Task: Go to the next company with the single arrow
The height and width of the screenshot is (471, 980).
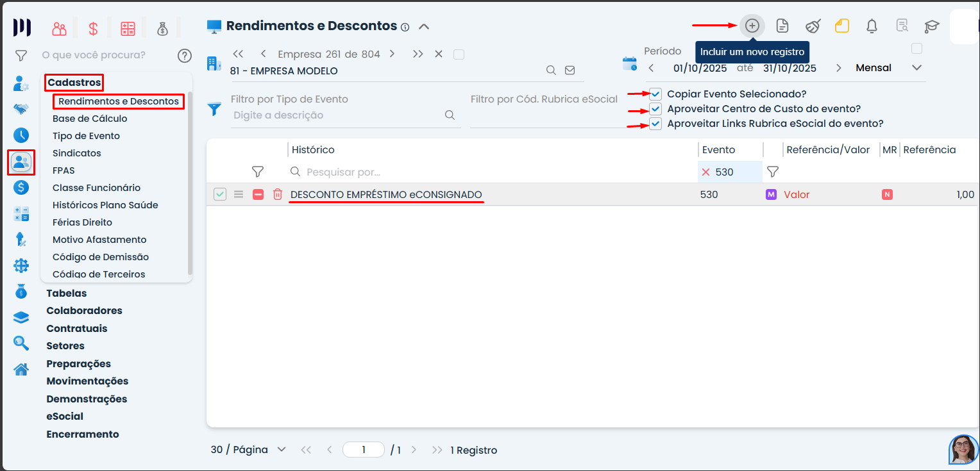Action: tap(392, 54)
